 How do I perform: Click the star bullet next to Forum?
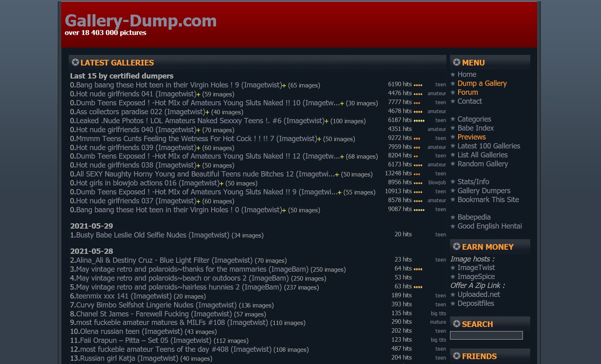click(452, 93)
